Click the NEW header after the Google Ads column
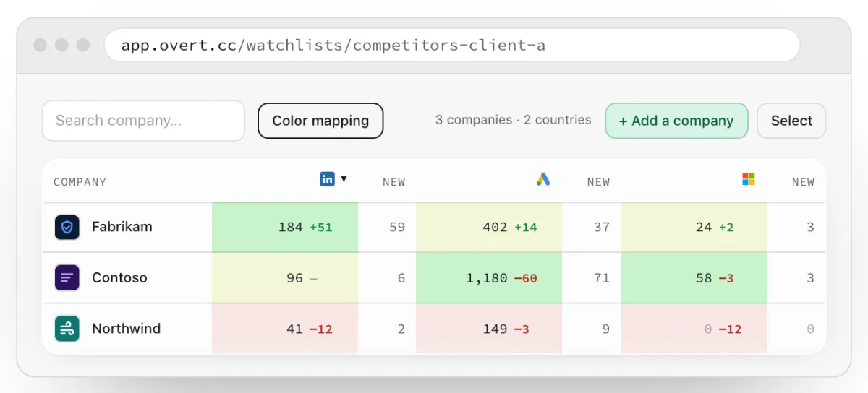The height and width of the screenshot is (393, 868). click(599, 182)
